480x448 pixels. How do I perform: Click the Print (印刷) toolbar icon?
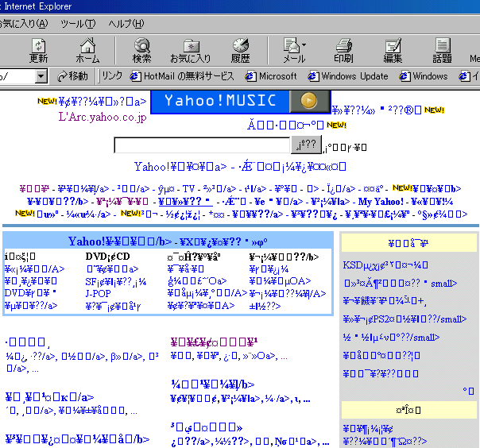pyautogui.click(x=343, y=50)
